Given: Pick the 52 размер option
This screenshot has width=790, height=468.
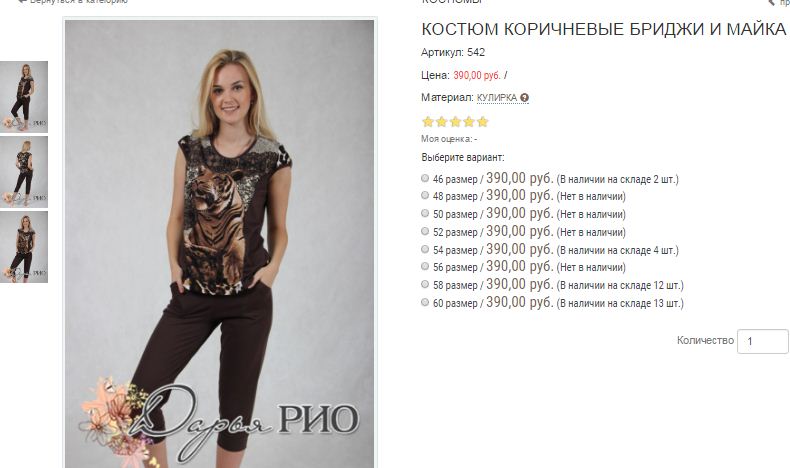Looking at the screenshot, I should (425, 231).
